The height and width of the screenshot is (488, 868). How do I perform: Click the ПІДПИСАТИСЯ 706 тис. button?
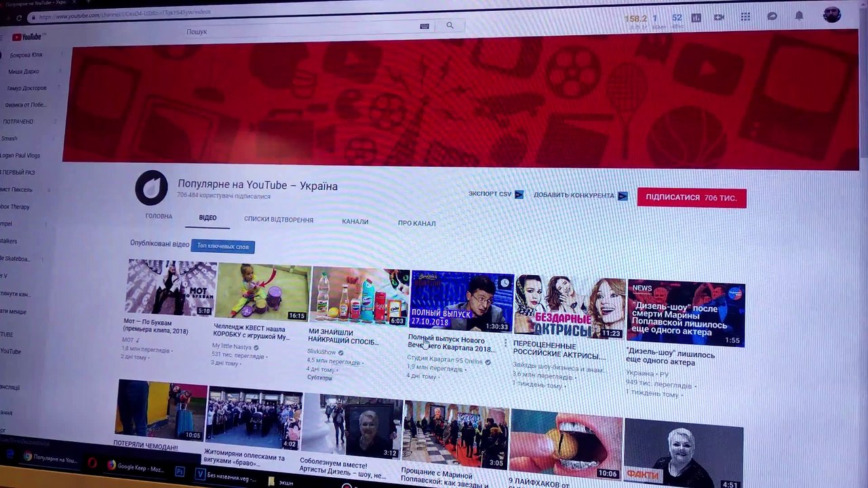click(x=691, y=198)
